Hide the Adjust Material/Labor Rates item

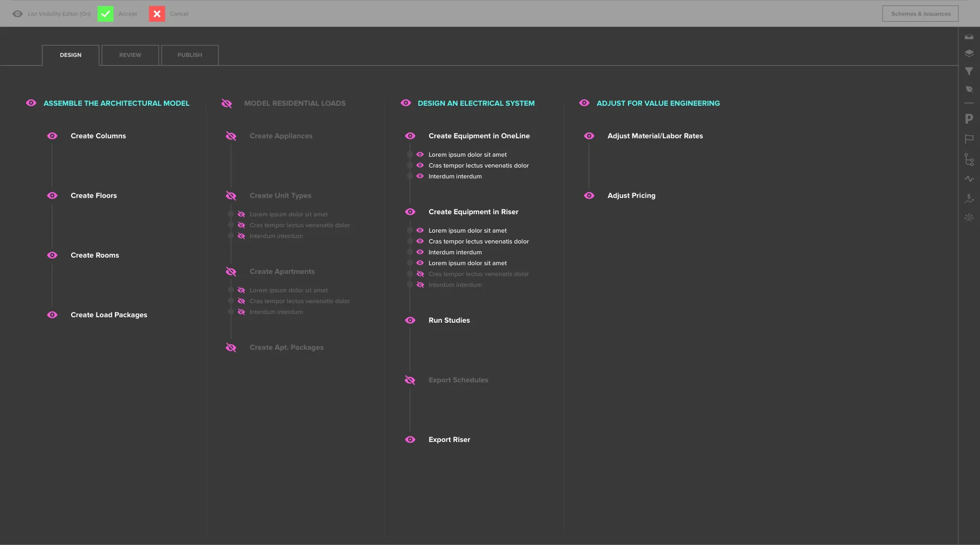pos(589,136)
